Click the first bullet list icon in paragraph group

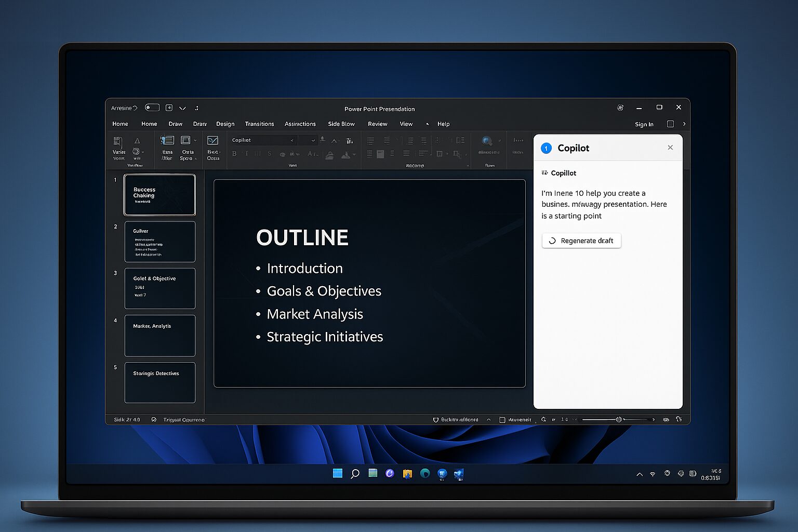370,141
